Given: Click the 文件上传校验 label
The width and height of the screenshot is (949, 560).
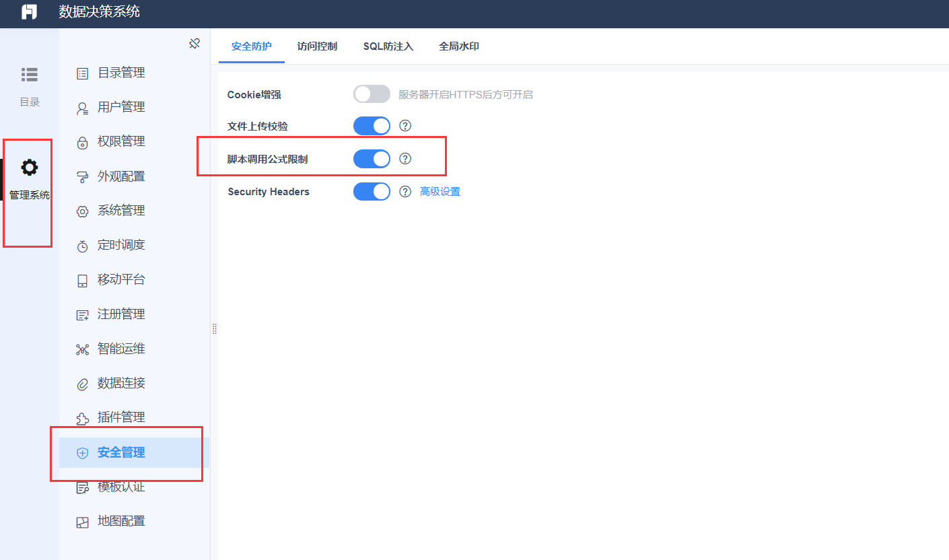Looking at the screenshot, I should [x=258, y=127].
